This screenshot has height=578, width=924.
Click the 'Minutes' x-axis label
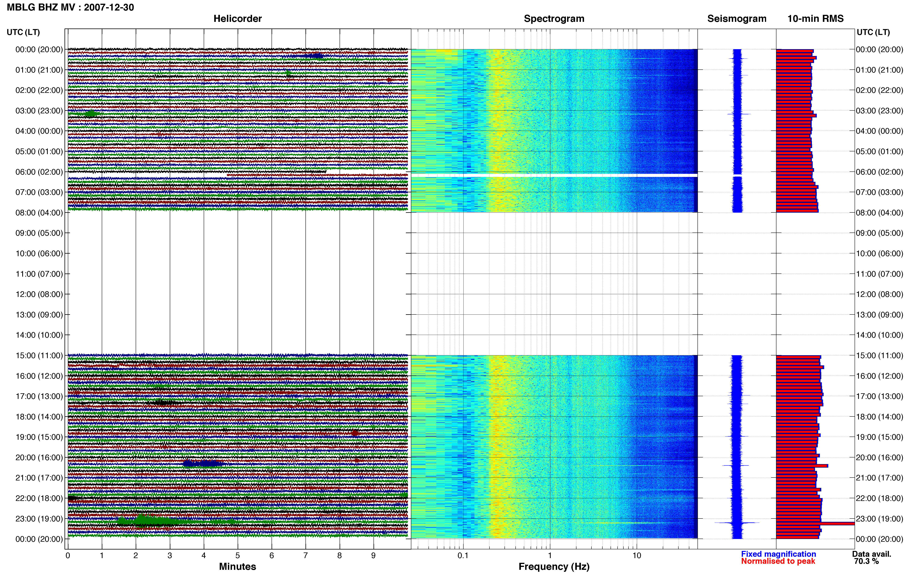point(237,566)
